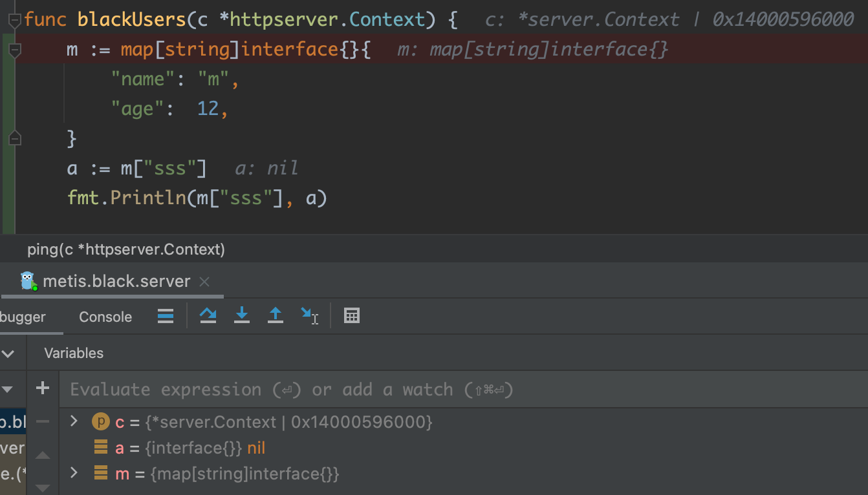
Task: Click the scroll-up arrow in the frames pane
Action: (x=42, y=455)
